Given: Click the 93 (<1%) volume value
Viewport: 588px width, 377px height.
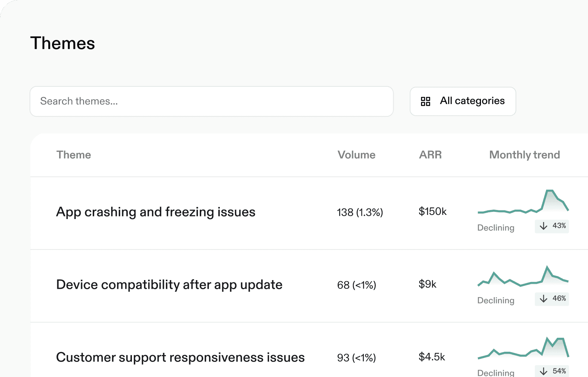Looking at the screenshot, I should (x=356, y=358).
